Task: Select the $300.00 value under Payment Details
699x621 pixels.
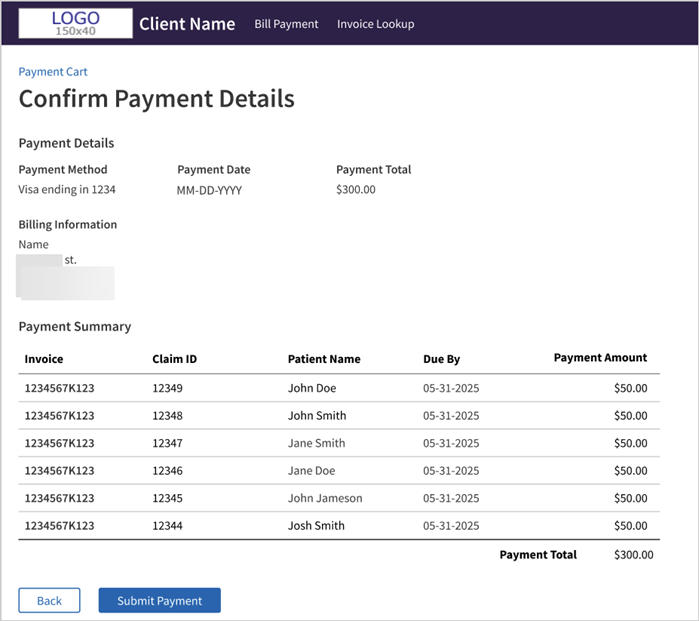Action: [x=356, y=189]
